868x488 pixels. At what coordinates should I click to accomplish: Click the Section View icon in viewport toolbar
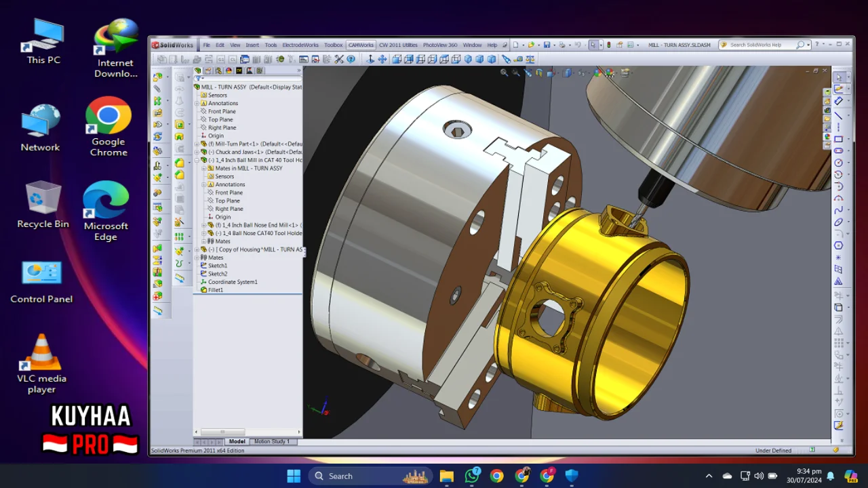[x=539, y=73]
